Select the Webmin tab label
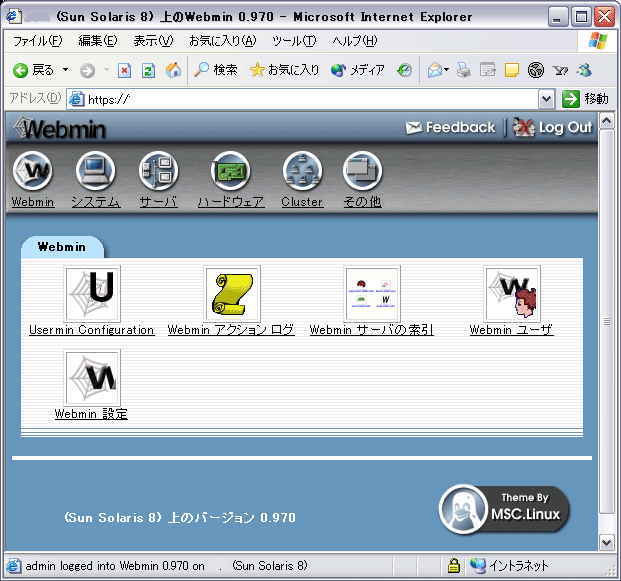 (62, 247)
